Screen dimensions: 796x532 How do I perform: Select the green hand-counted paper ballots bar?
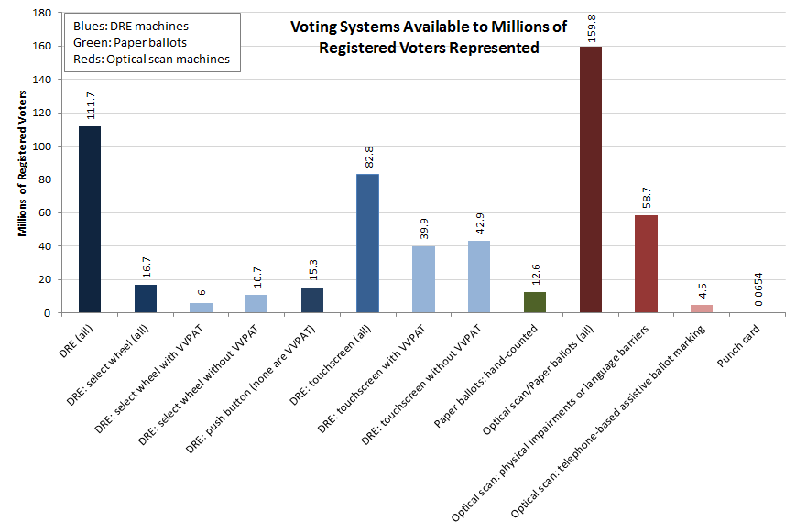coord(535,302)
